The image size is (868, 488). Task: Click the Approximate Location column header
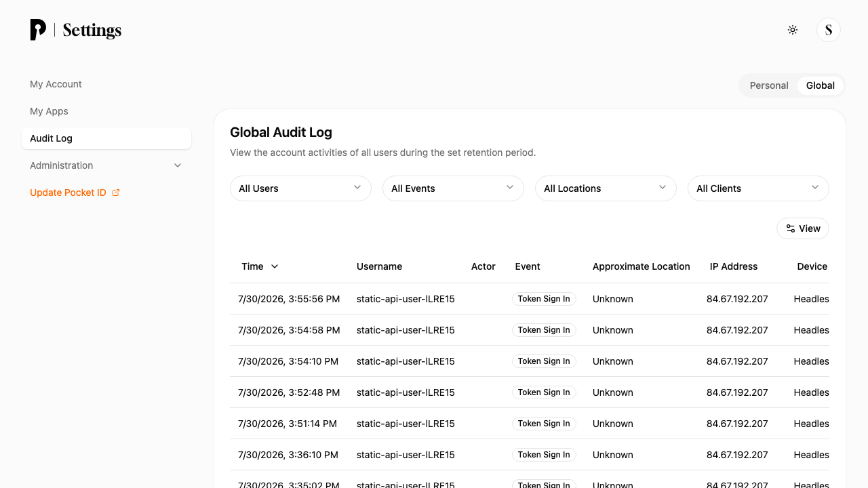(642, 266)
